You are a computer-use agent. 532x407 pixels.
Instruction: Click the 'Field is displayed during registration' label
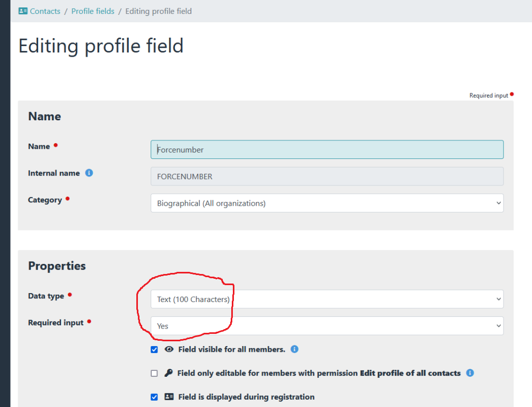[246, 397]
